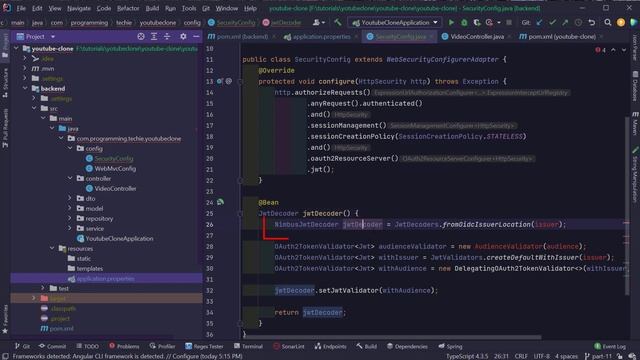Open the Git tool window in bottom bar
Image resolution: width=640 pixels, height=360 pixels.
[x=22, y=346]
